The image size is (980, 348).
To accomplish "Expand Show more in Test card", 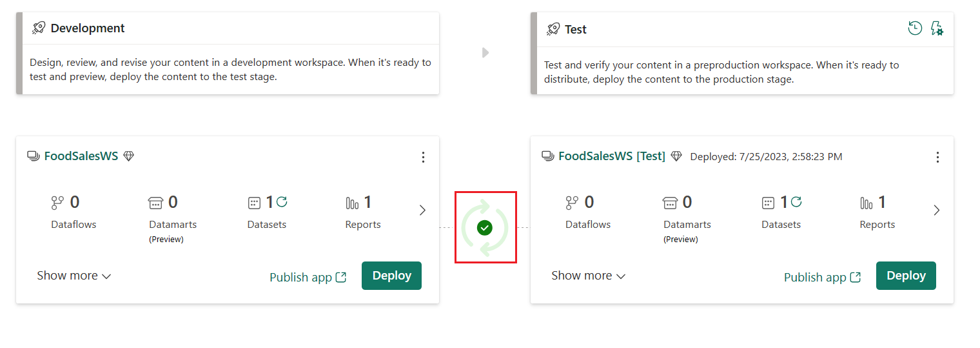I will click(x=589, y=276).
